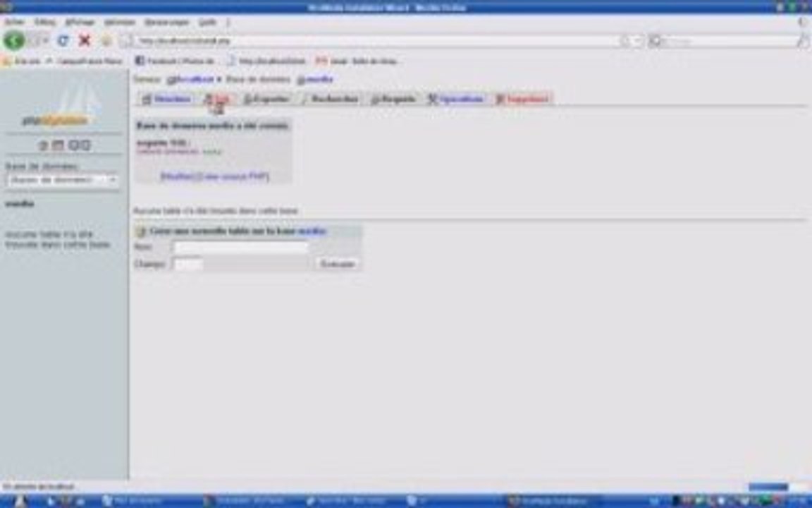The image size is (812, 508).
Task: Open the Édition menu
Action: 44,23
